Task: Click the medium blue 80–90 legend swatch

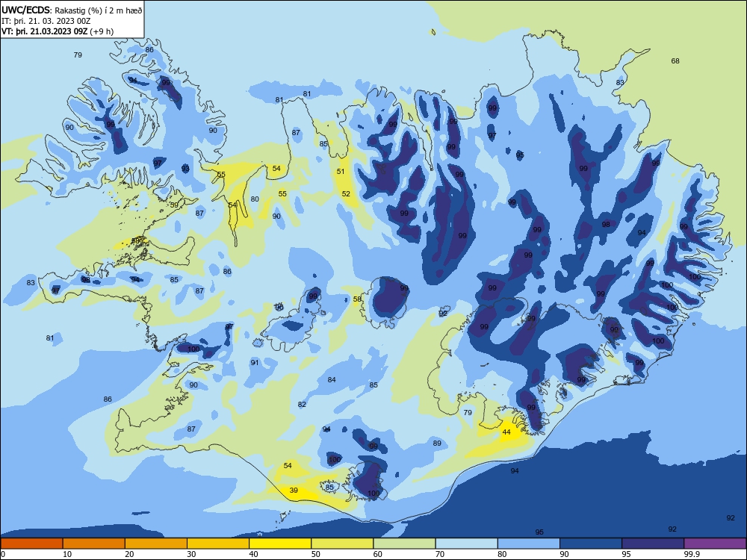Action: pyautogui.click(x=529, y=544)
